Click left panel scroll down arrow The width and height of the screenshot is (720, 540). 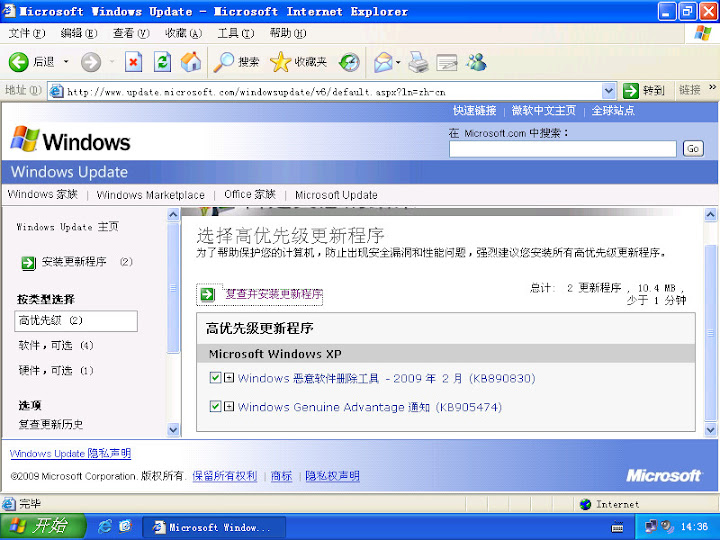click(x=173, y=430)
